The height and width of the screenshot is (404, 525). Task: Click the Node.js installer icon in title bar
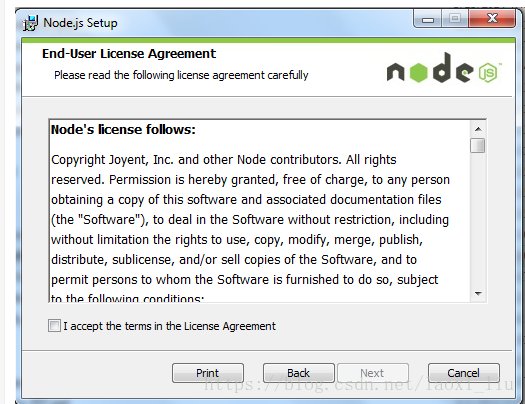pos(30,23)
